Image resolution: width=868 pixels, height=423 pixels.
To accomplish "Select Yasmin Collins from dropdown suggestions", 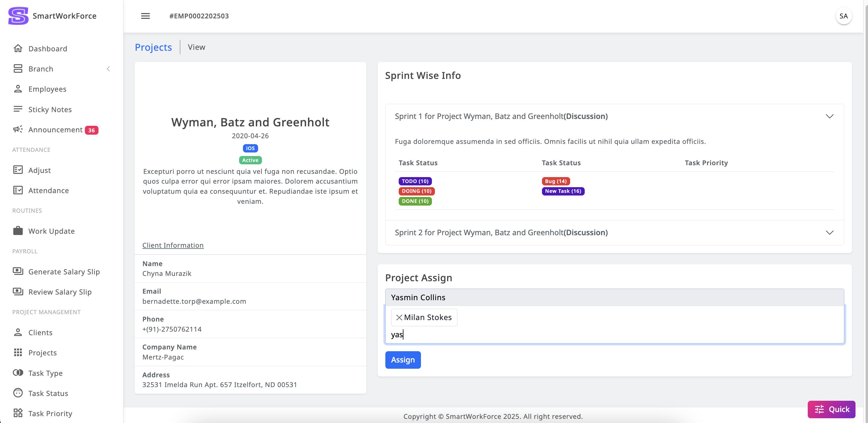I will tap(418, 297).
